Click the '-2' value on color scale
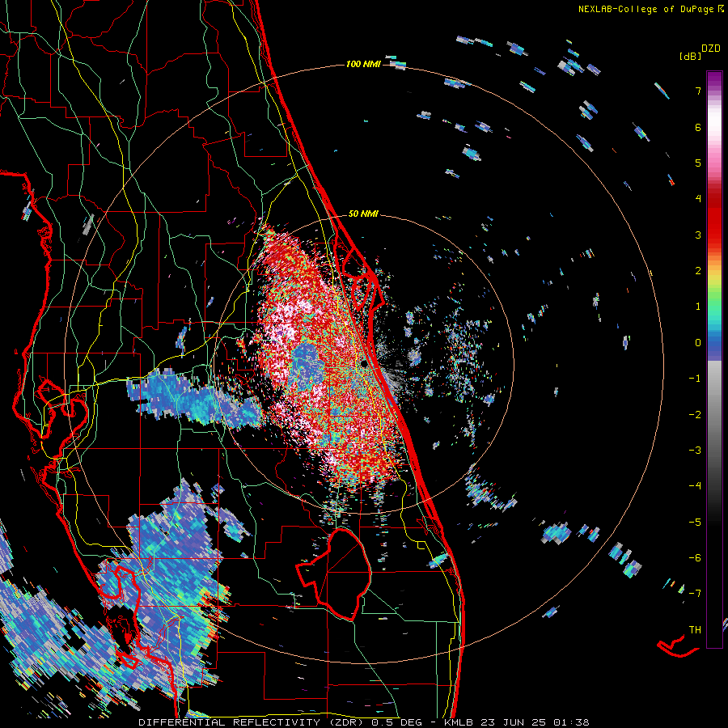 click(695, 415)
